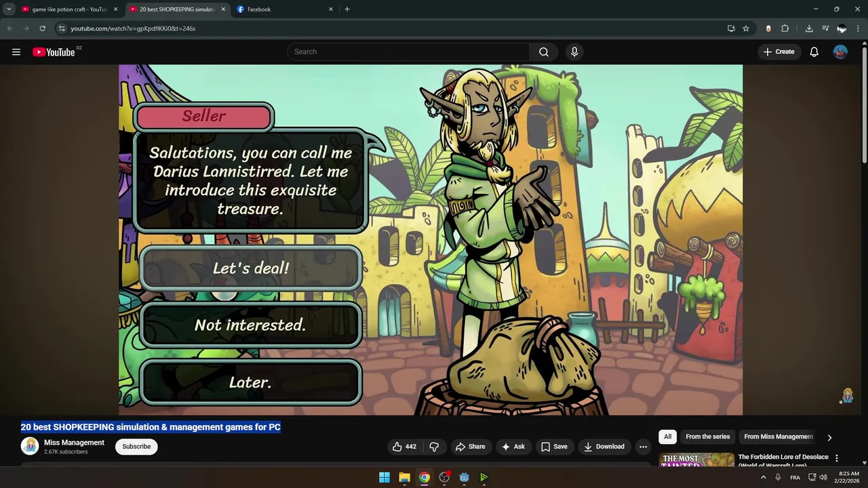Subscribe to Miss Management channel
The width and height of the screenshot is (868, 488).
click(x=136, y=447)
